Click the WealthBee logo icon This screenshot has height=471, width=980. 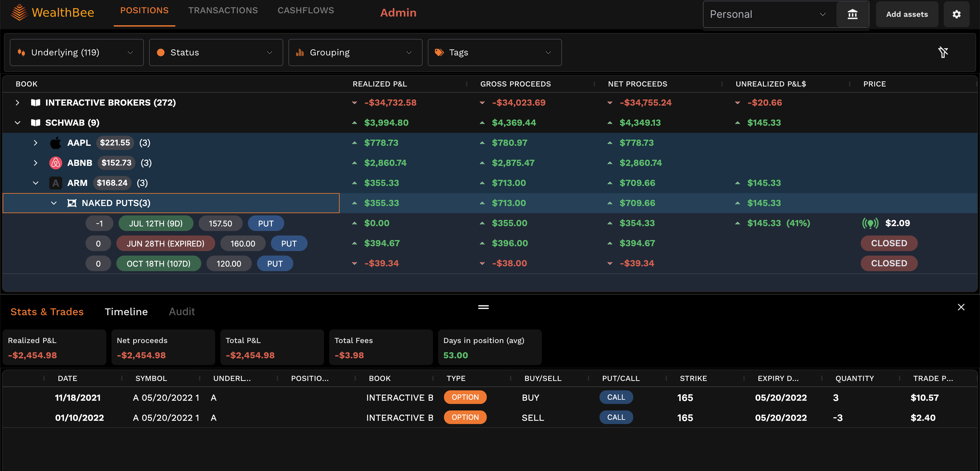[19, 13]
